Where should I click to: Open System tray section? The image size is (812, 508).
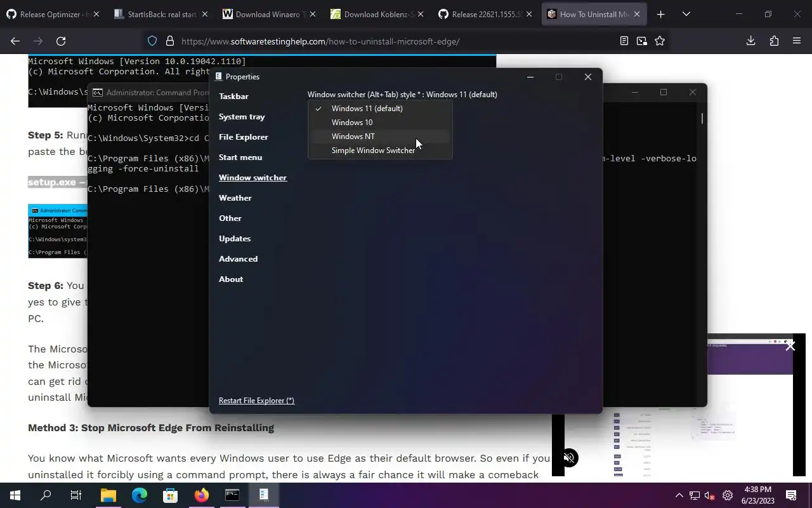(242, 117)
